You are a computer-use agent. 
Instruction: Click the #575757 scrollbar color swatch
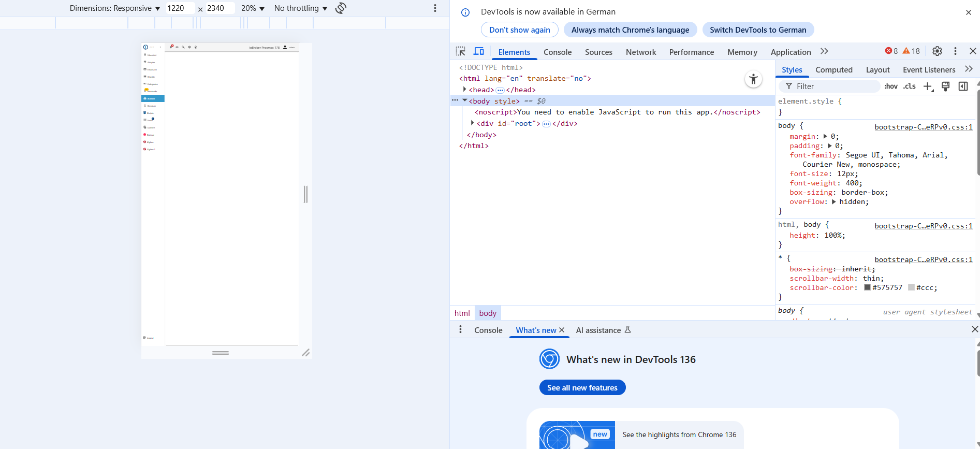tap(867, 287)
